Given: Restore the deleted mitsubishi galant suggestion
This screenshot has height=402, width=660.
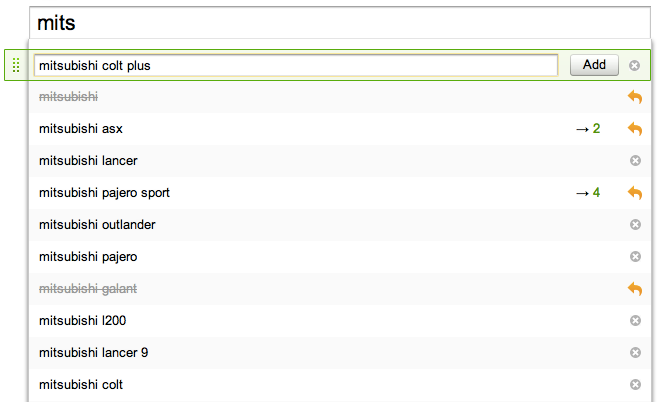Looking at the screenshot, I should pyautogui.click(x=635, y=289).
